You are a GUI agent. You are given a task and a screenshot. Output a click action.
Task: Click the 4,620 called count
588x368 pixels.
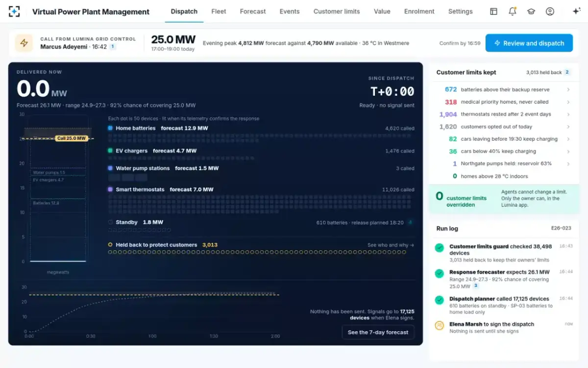click(400, 129)
